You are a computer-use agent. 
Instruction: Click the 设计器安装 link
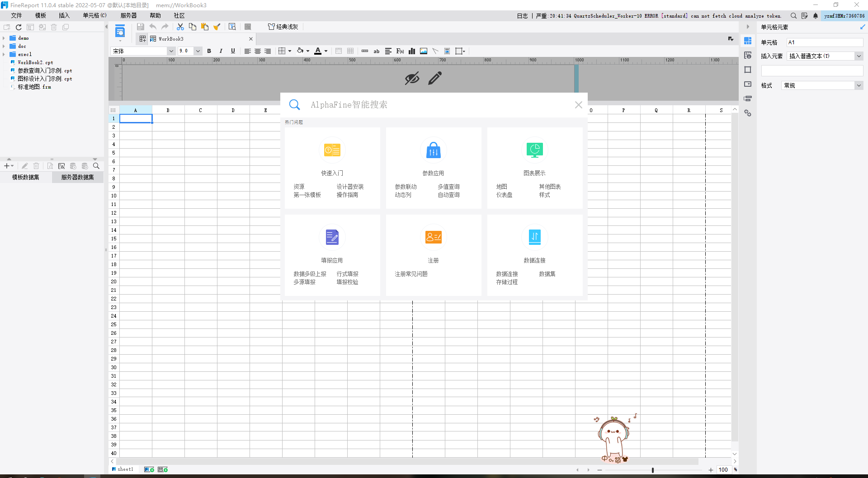click(x=350, y=187)
